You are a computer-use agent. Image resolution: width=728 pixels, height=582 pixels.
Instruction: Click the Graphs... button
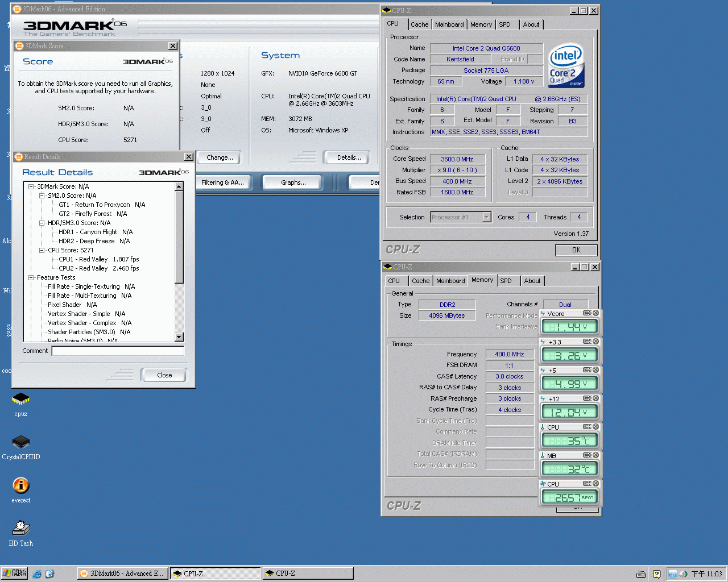[x=293, y=182]
